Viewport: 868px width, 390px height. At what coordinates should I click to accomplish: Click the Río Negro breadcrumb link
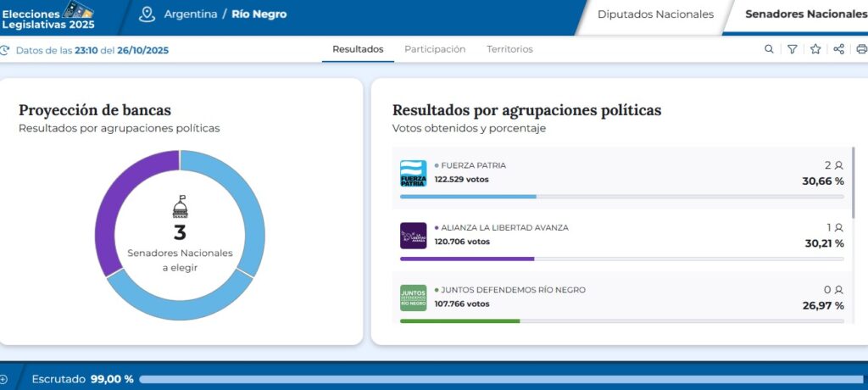click(x=259, y=14)
